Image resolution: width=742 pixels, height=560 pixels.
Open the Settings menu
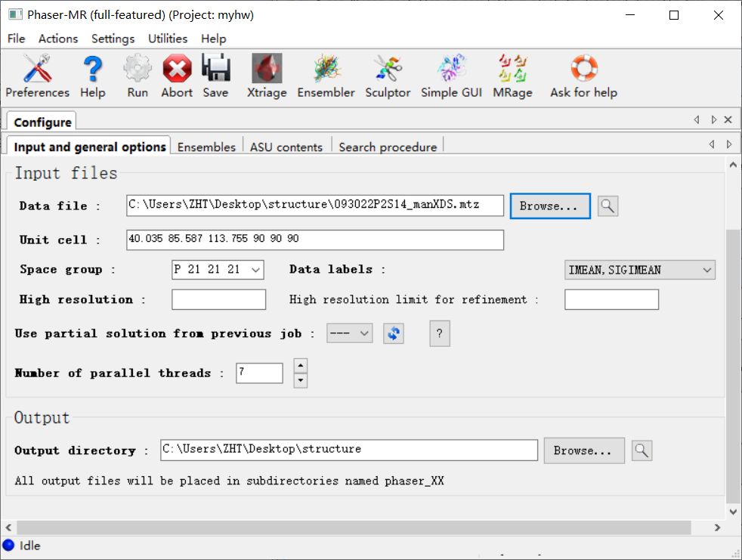113,39
